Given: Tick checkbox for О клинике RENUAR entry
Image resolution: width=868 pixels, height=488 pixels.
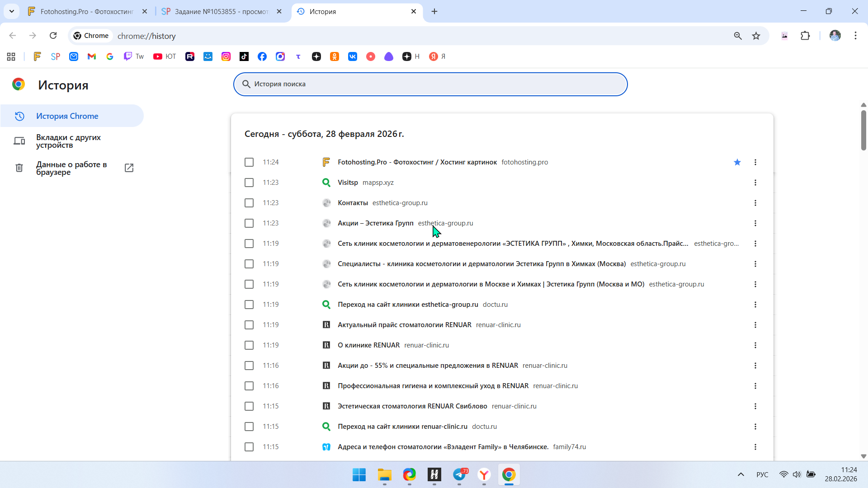Looking at the screenshot, I should (x=249, y=345).
